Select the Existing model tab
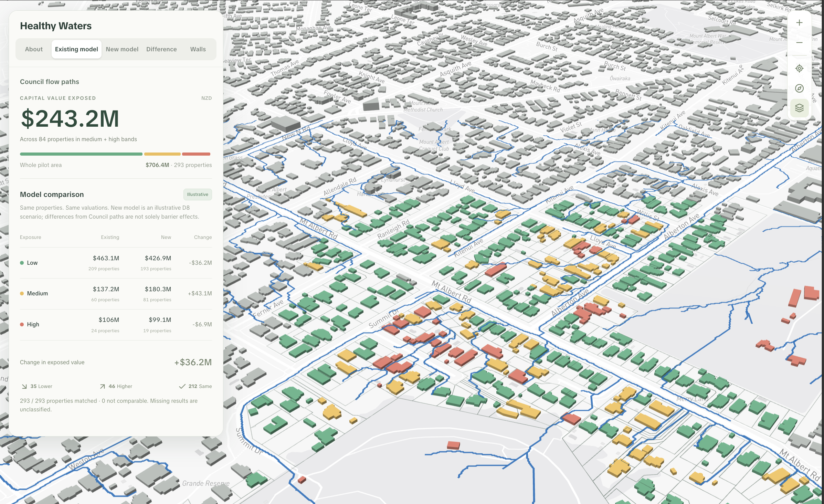Screen dimensions: 824x504 tap(76, 49)
